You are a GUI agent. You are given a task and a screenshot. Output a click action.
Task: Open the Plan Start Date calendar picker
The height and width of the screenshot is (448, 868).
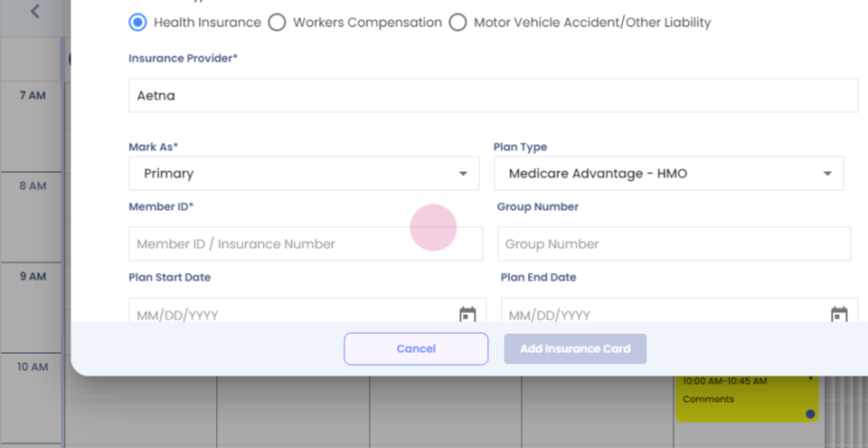click(467, 315)
